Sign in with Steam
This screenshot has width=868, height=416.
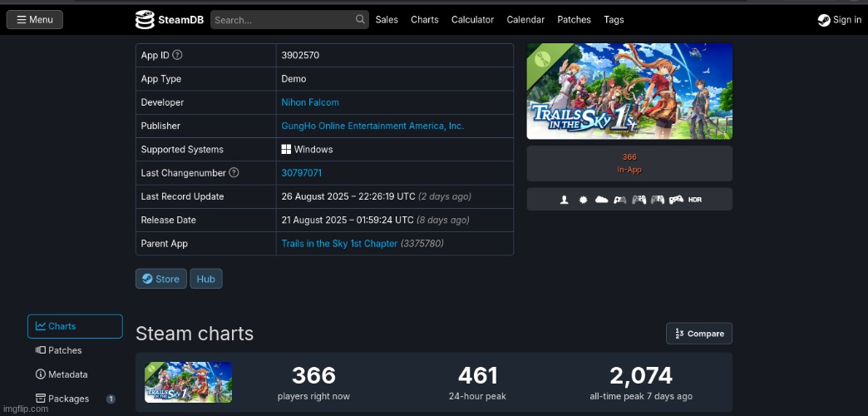839,20
